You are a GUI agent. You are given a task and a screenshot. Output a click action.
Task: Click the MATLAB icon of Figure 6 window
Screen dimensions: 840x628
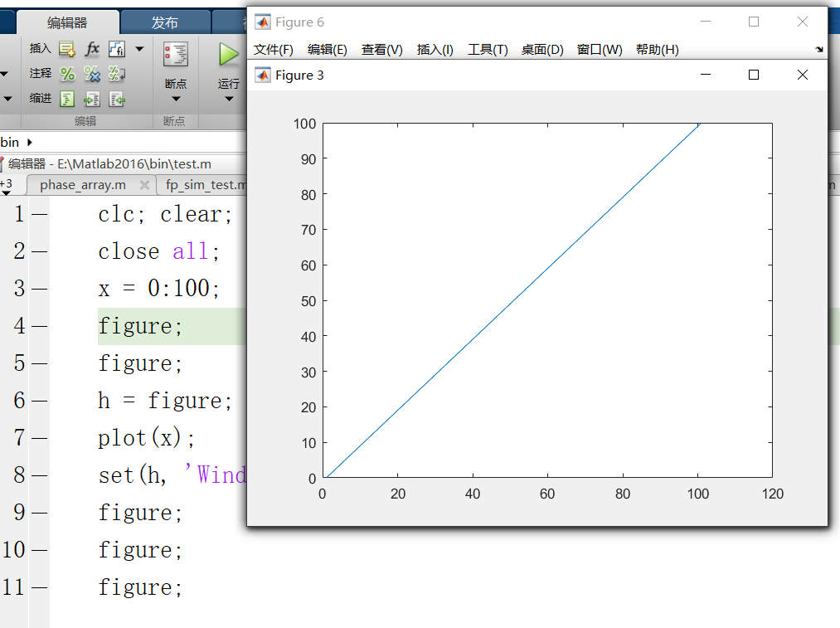point(263,22)
